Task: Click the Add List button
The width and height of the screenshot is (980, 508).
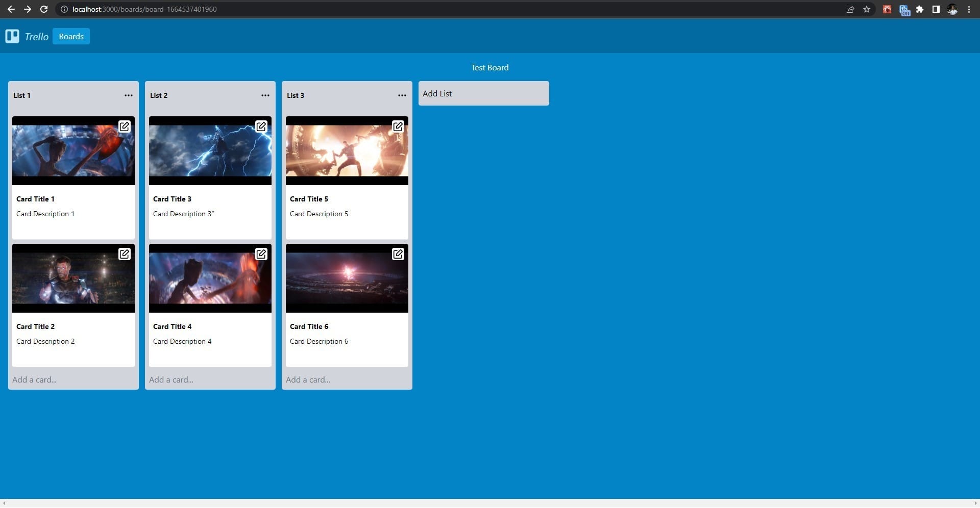Action: (483, 93)
